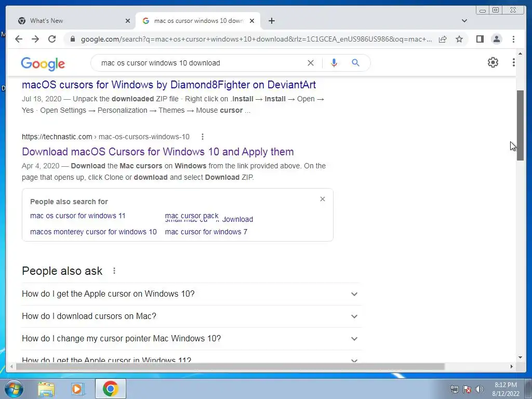Submit search with magnifier icon
The height and width of the screenshot is (399, 532).
pyautogui.click(x=355, y=63)
